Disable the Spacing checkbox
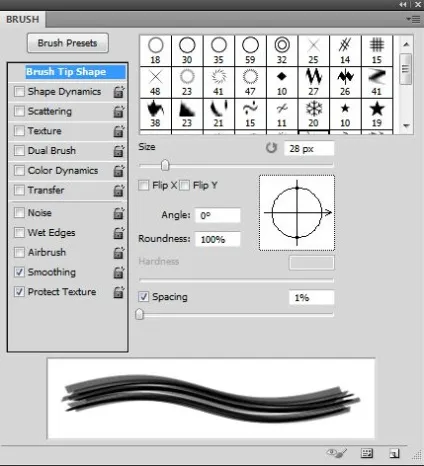The width and height of the screenshot is (424, 466). pos(144,297)
